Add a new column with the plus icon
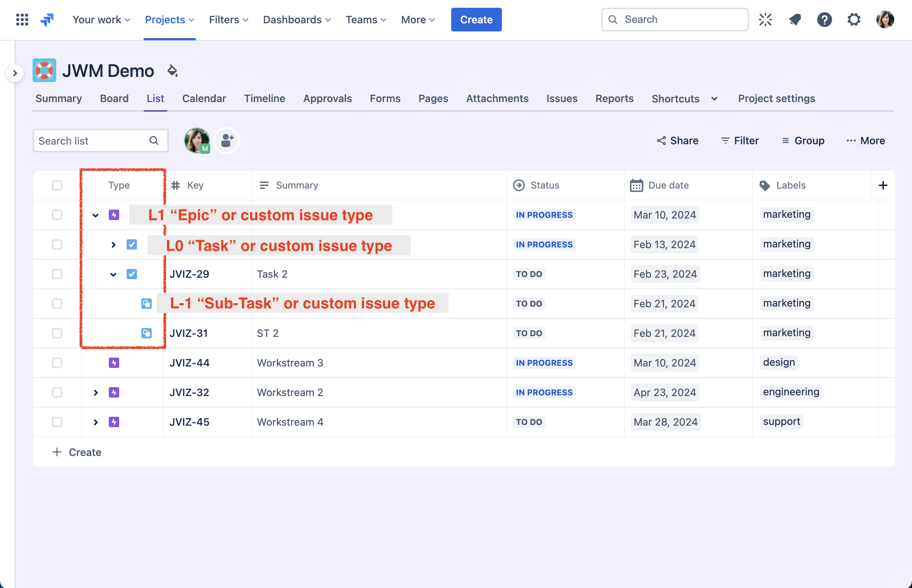This screenshot has width=912, height=588. tap(883, 185)
